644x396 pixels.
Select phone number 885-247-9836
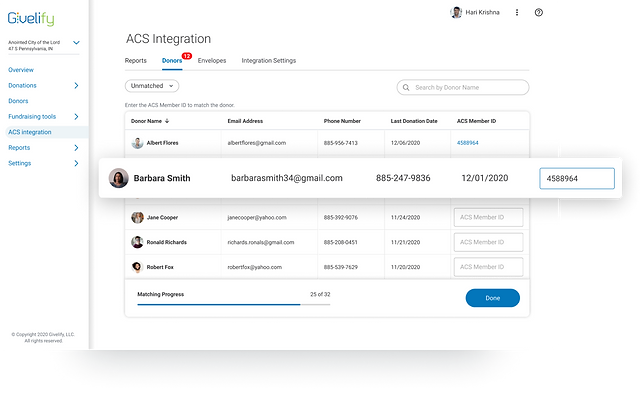[403, 178]
